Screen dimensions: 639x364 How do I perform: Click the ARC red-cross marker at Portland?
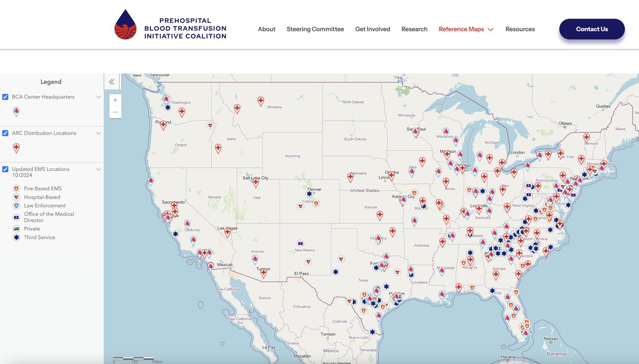pos(163,125)
